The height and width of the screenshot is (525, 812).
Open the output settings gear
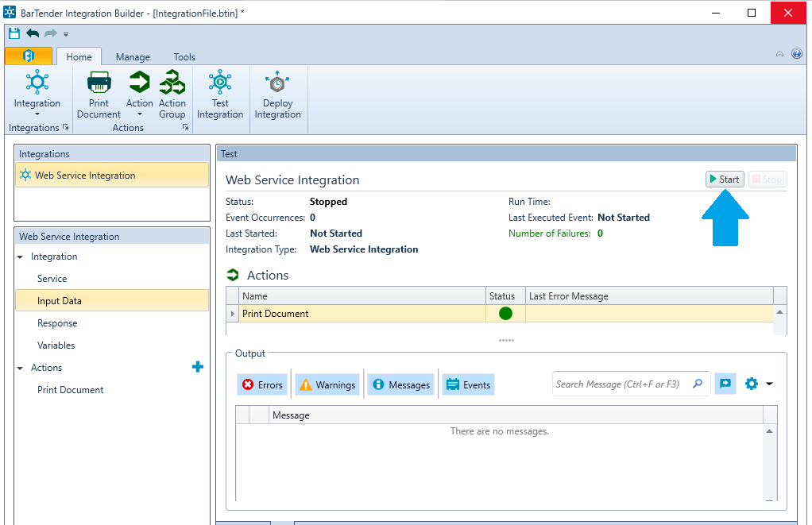pyautogui.click(x=752, y=384)
